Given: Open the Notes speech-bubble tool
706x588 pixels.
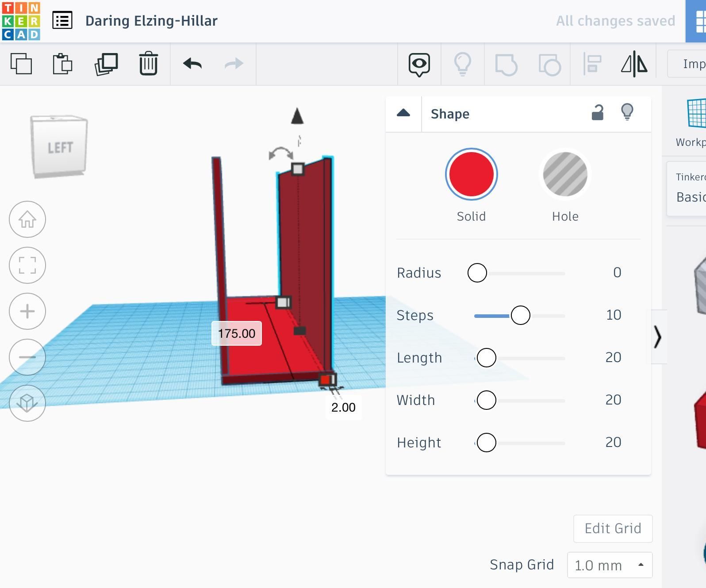Looking at the screenshot, I should click(419, 65).
